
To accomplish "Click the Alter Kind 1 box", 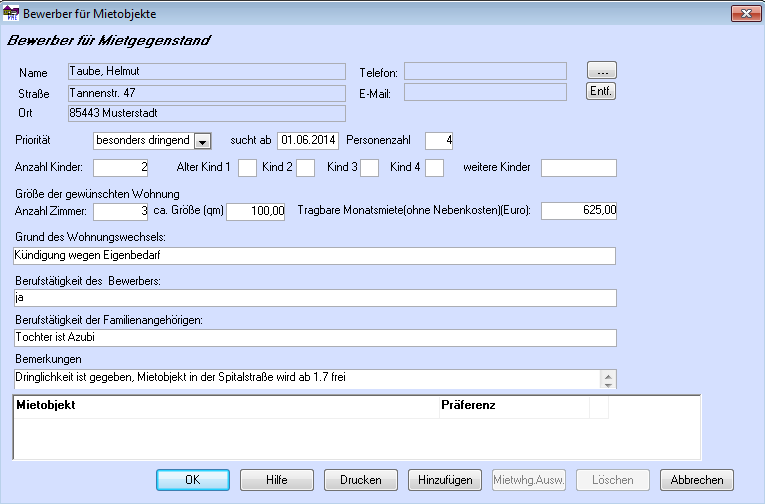I will pos(247,167).
